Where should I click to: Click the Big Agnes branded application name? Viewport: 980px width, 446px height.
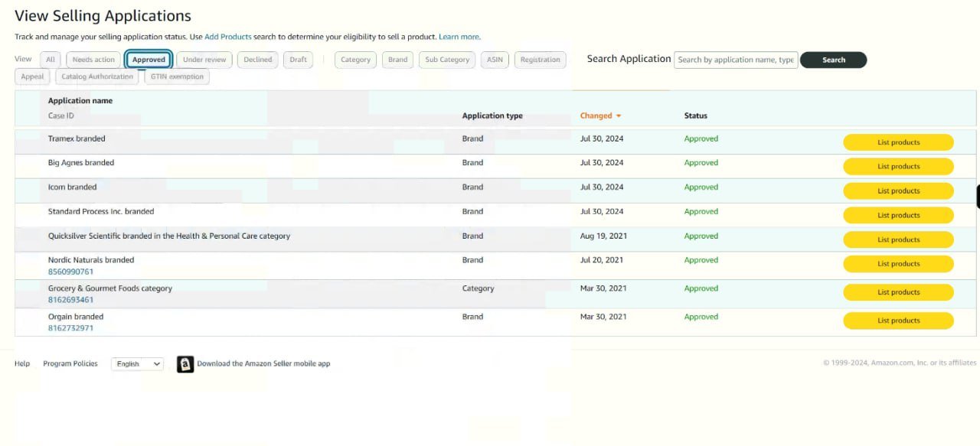coord(81,163)
